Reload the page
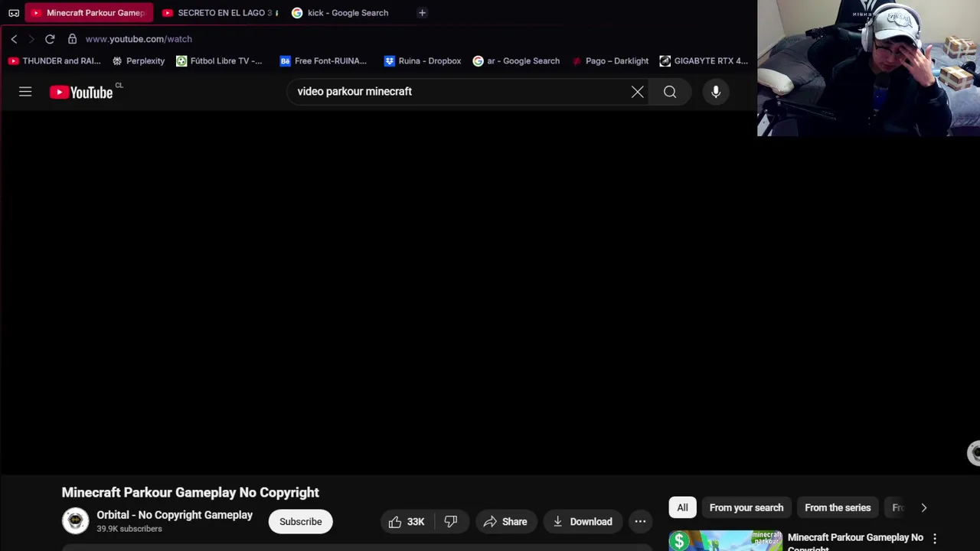This screenshot has height=551, width=980. pyautogui.click(x=50, y=39)
